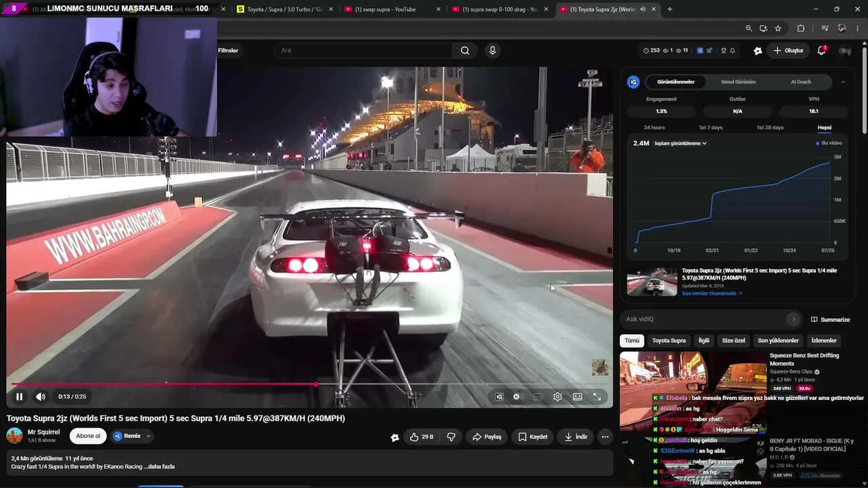The width and height of the screenshot is (868, 488).
Task: Select the 1st 28 days range
Action: pyautogui.click(x=770, y=127)
